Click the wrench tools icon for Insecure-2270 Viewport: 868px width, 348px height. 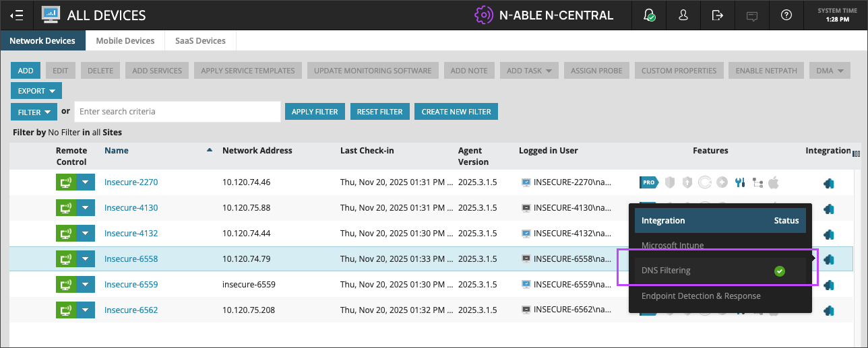click(739, 182)
